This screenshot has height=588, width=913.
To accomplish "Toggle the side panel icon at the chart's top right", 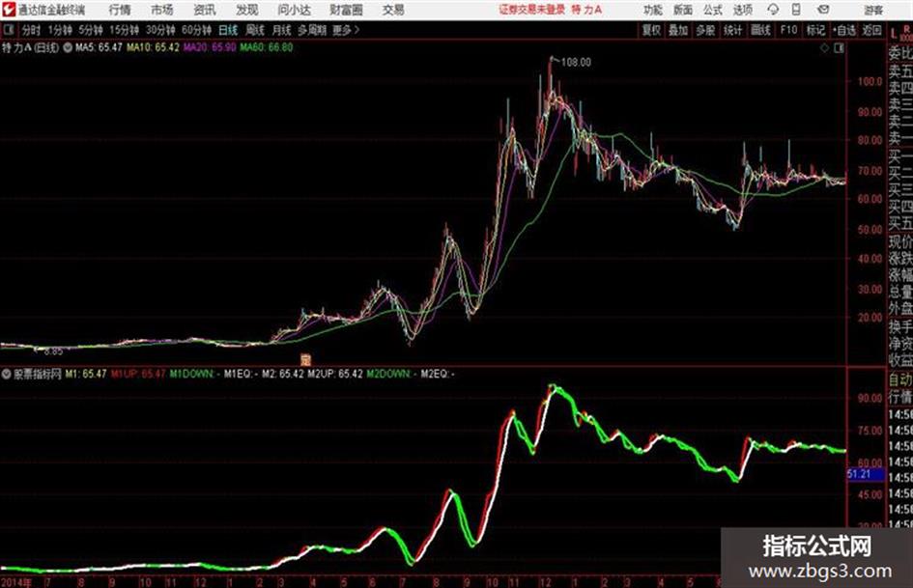I will tap(839, 48).
